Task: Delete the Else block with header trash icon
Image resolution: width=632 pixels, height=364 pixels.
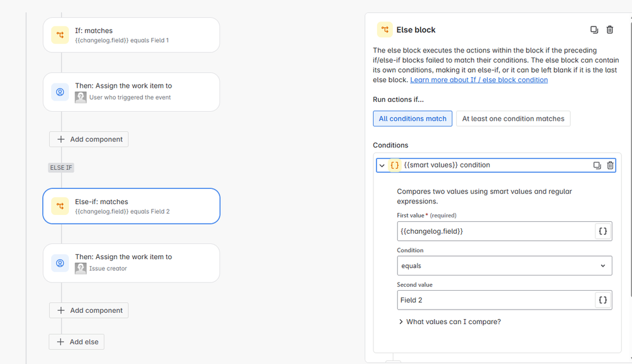Action: [610, 30]
